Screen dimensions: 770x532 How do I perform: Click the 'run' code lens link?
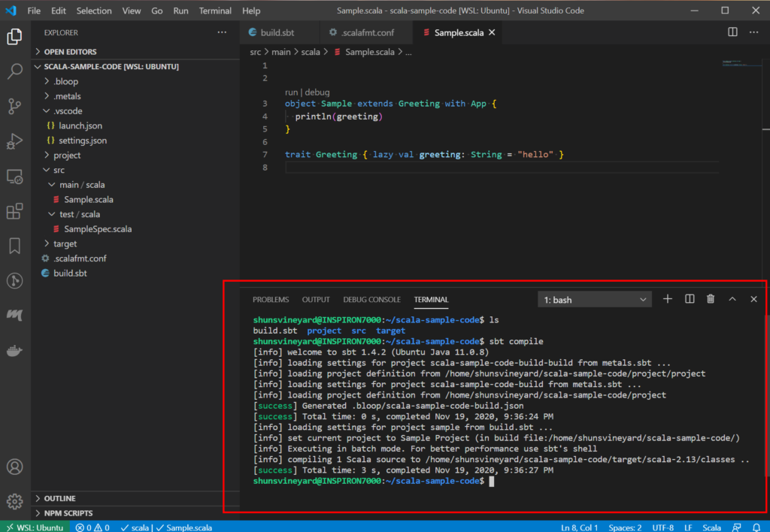(x=292, y=92)
